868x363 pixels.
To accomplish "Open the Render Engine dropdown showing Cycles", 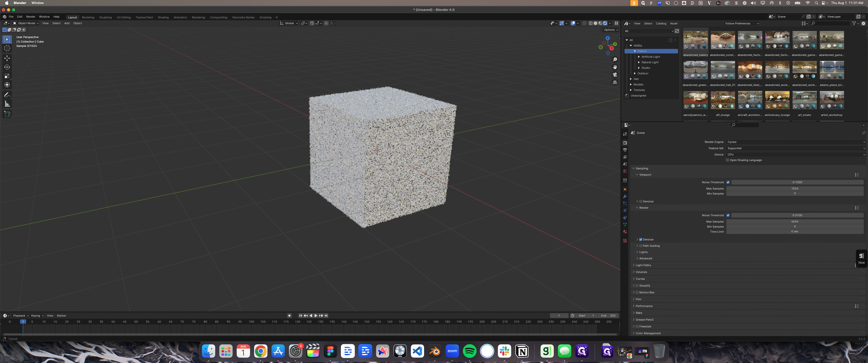I will click(x=796, y=142).
